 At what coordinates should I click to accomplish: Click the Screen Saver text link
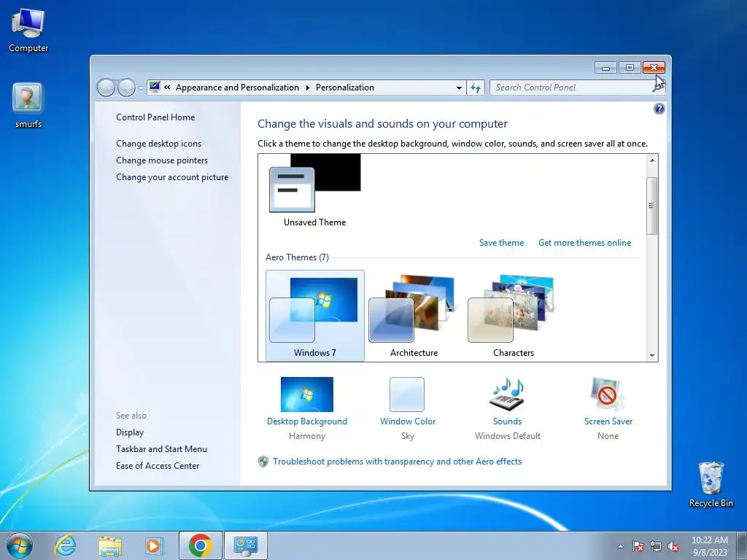pos(608,421)
